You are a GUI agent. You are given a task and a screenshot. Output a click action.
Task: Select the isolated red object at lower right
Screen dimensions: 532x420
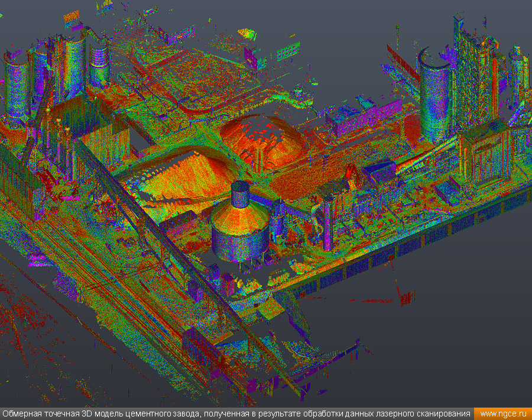(x=406, y=297)
